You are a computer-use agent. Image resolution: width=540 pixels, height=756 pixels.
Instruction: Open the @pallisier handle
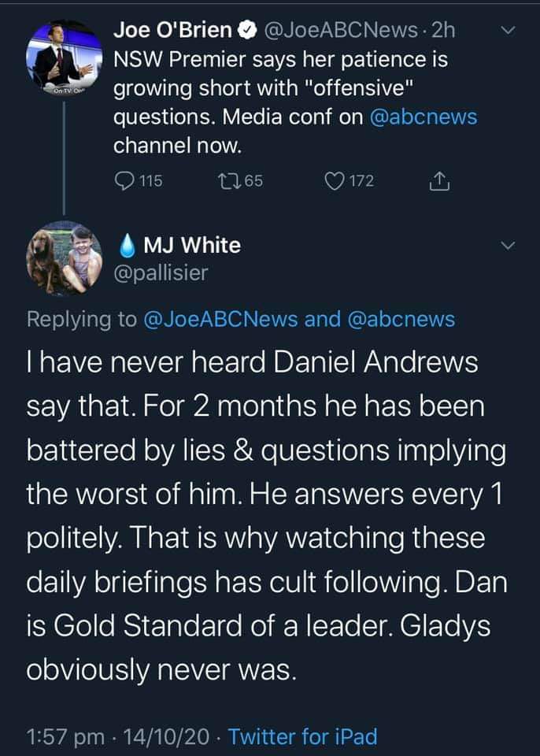click(x=161, y=272)
